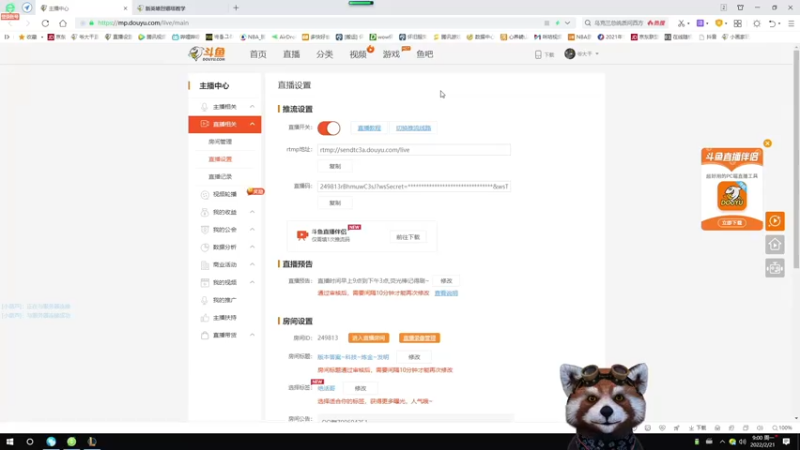Click the blue room title text
Viewport: 800px width, 450px height.
click(353, 357)
